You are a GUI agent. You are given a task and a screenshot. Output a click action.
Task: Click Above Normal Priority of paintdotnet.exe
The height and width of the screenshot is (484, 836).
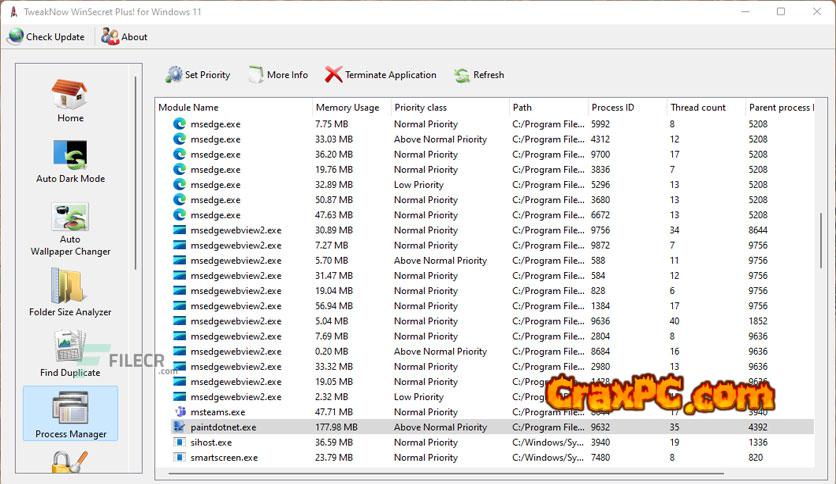[x=440, y=427]
